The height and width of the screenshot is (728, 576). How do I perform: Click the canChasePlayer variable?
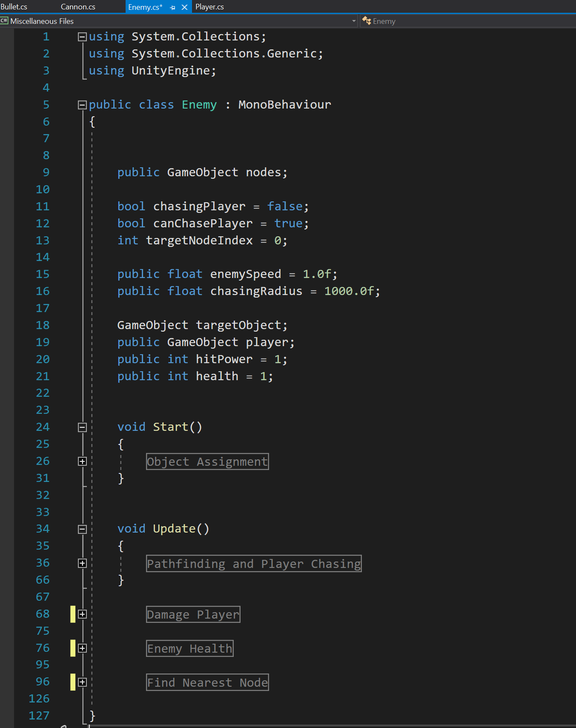203,224
